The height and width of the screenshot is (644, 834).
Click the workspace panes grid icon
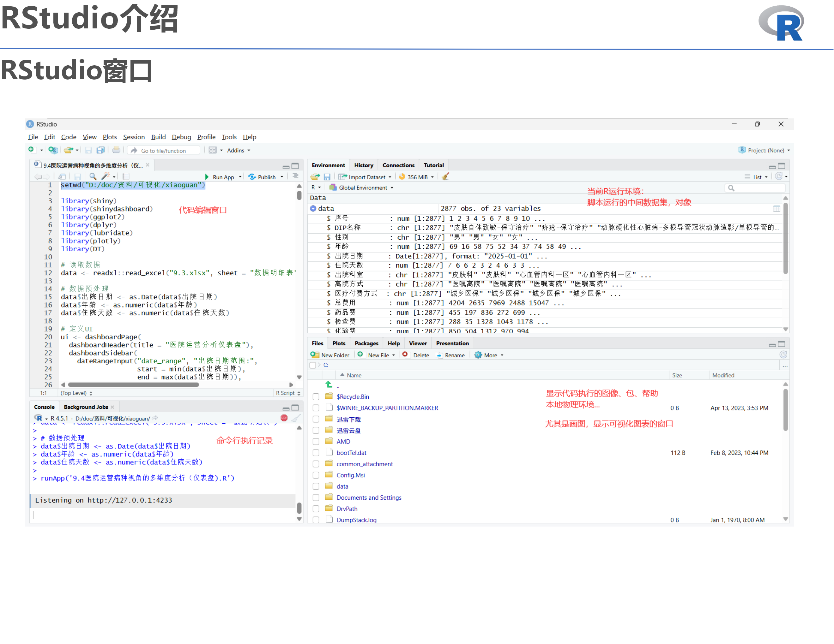pos(213,150)
